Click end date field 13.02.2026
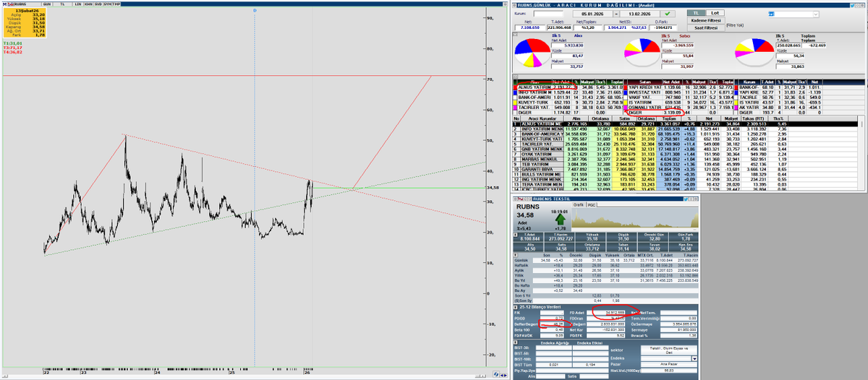Screen dimensions: 868x380 tap(639, 14)
